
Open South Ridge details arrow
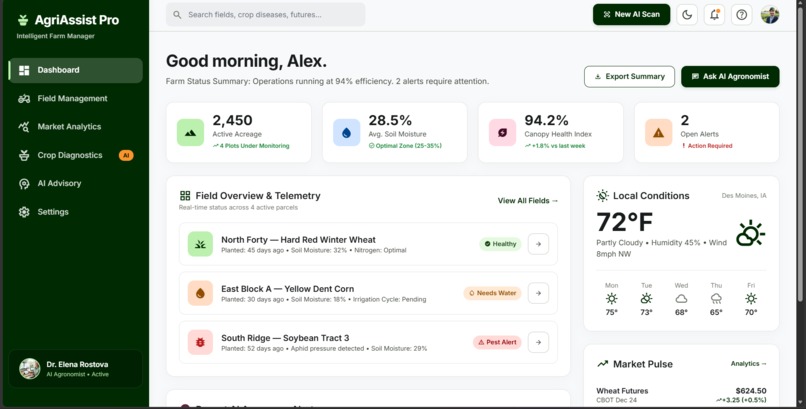click(x=538, y=342)
